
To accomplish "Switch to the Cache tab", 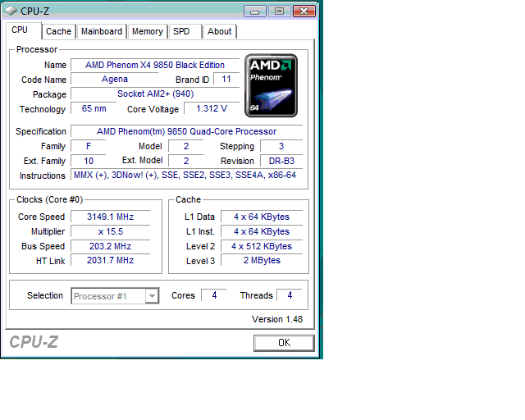I will (58, 31).
